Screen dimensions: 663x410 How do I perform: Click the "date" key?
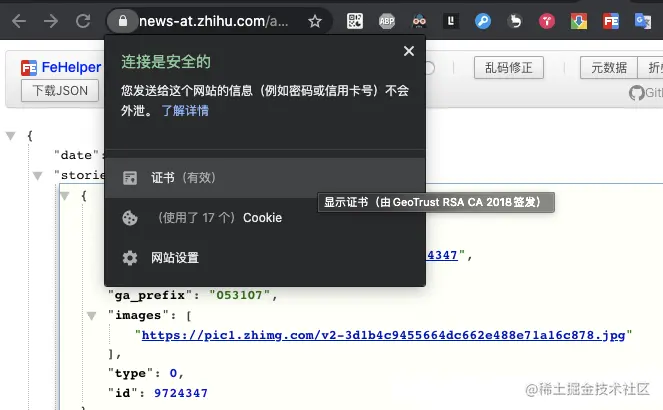click(x=76, y=155)
